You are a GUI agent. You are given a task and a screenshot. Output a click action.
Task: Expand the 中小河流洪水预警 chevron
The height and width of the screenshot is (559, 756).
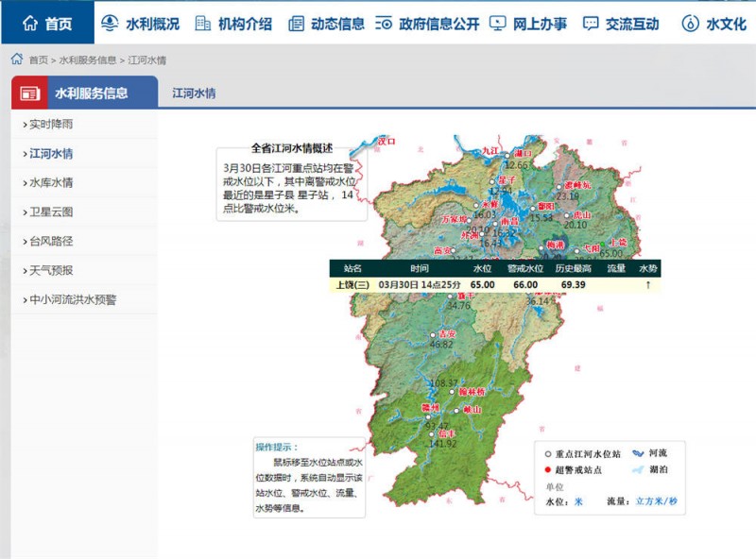pos(26,297)
